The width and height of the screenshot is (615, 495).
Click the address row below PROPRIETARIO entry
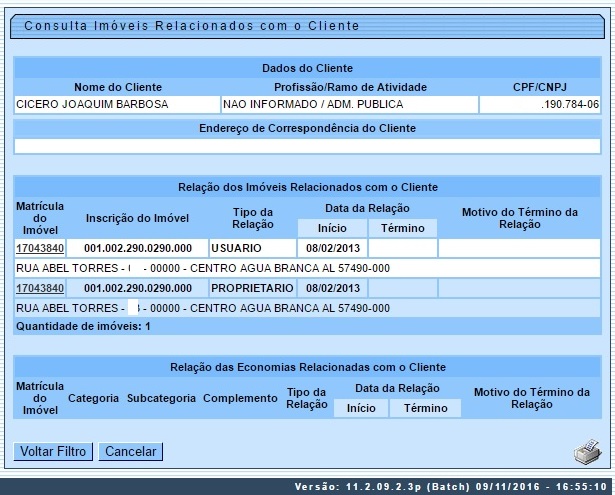[x=307, y=308]
